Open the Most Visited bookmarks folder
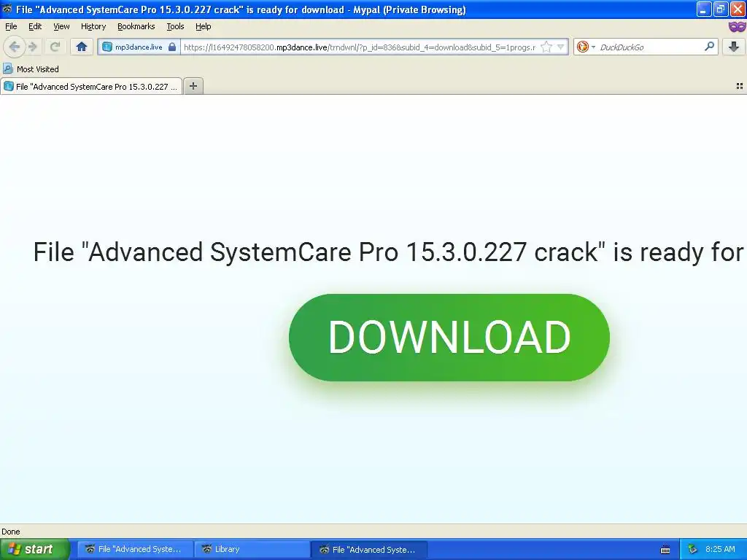 coord(31,69)
